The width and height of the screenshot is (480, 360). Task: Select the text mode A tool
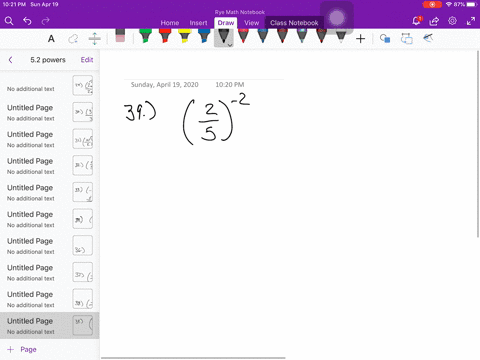(51, 39)
